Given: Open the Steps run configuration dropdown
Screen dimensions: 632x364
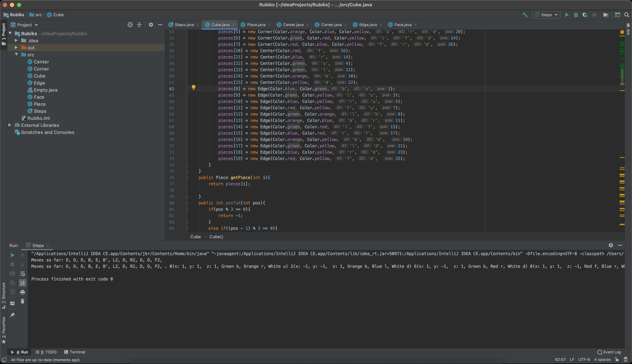Looking at the screenshot, I should pos(546,15).
